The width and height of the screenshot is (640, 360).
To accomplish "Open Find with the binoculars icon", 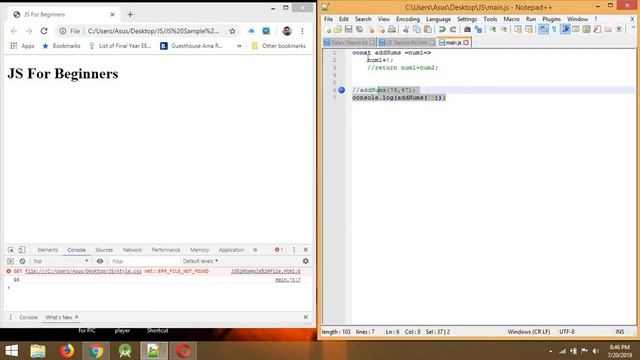I will click(x=467, y=29).
